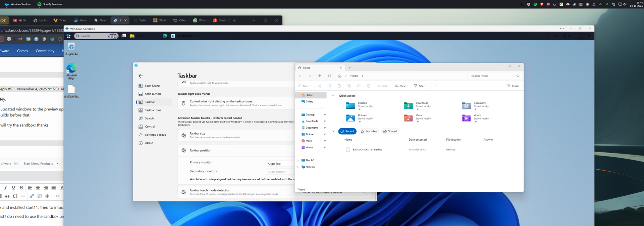Open the Recycle Bin desktop icon

point(71,47)
